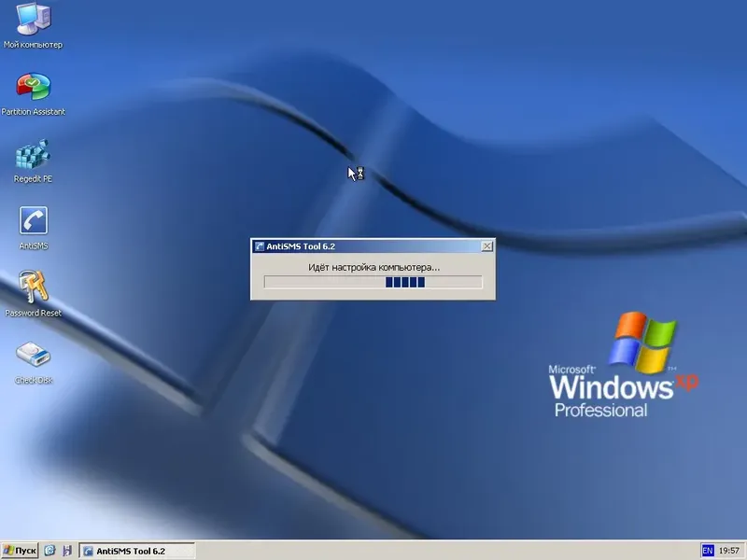Select the Partition Assistant desktop icon

[x=33, y=94]
